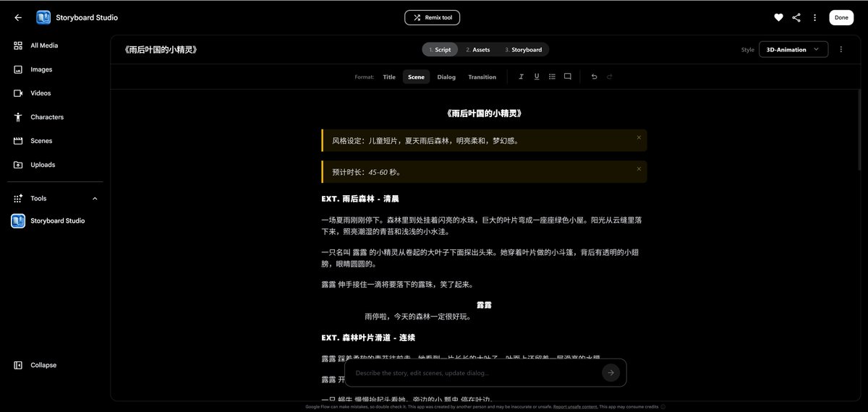
Task: Insert a bulleted list
Action: [x=552, y=77]
